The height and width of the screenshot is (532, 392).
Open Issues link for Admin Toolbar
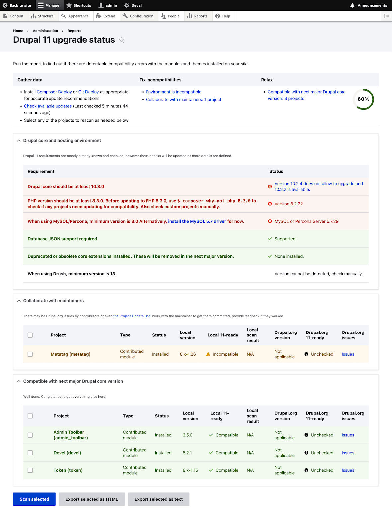coord(348,435)
